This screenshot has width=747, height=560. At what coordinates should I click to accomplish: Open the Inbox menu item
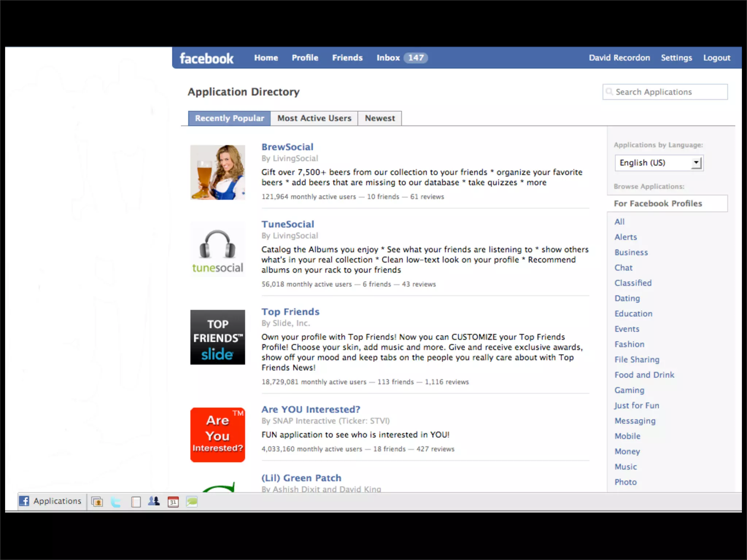[388, 58]
